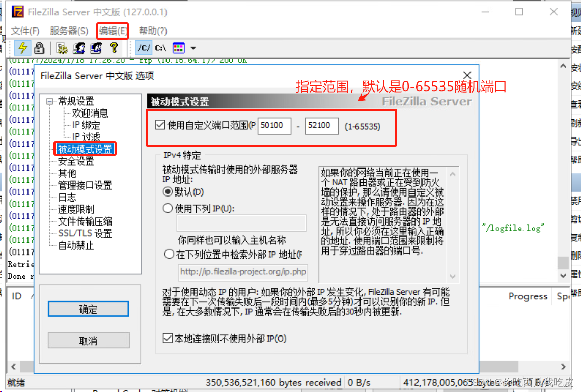Click the yellow question mark help icon

tap(114, 48)
